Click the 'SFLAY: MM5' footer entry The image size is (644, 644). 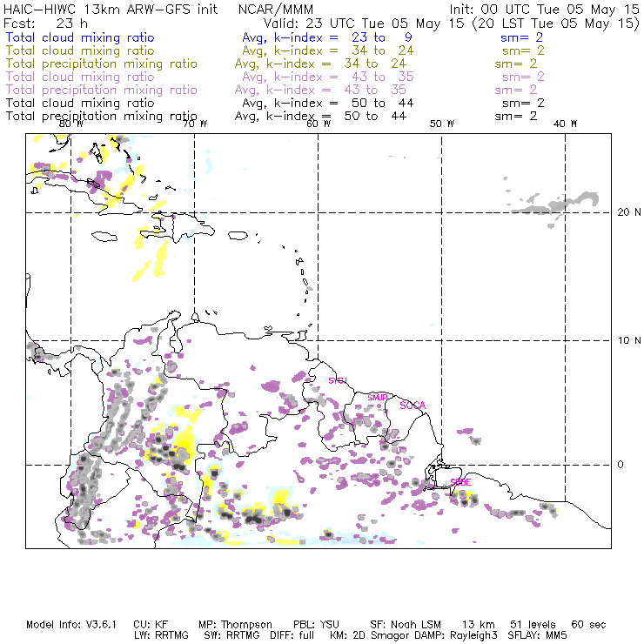click(x=537, y=635)
